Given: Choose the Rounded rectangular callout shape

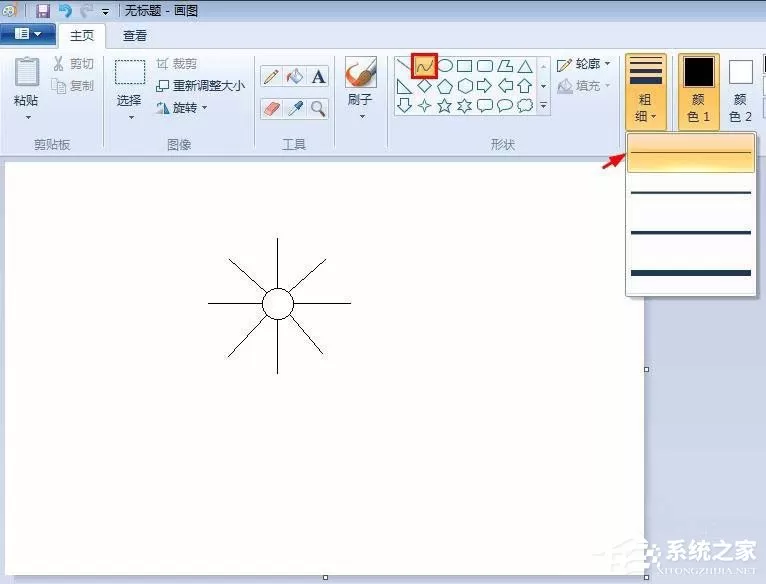Looking at the screenshot, I should click(x=485, y=105).
